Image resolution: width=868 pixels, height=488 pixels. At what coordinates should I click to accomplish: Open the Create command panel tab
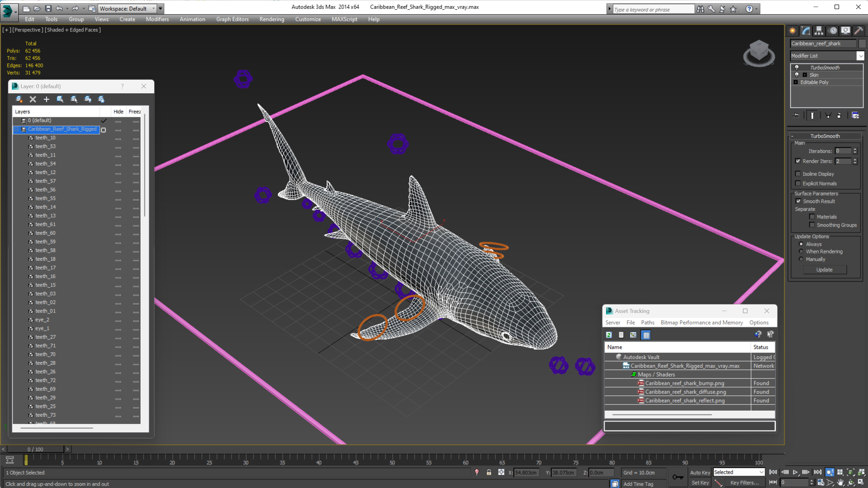pos(793,31)
